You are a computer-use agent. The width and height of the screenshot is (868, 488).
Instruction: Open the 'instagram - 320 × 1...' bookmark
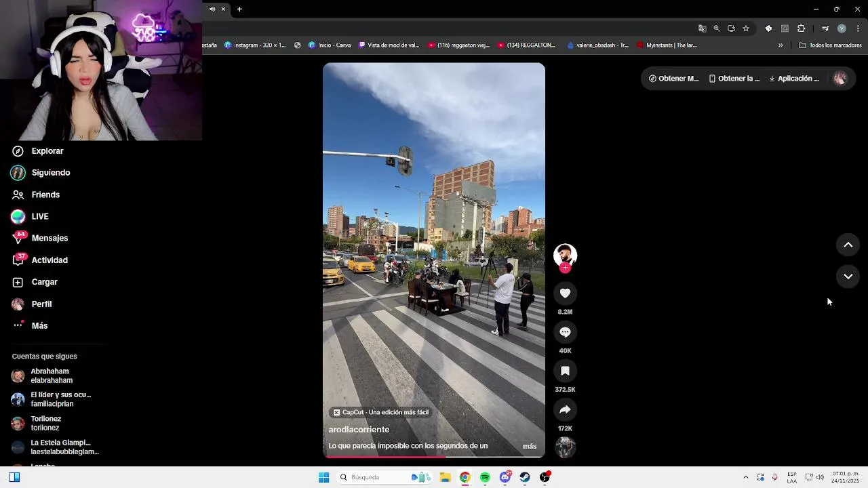point(255,45)
